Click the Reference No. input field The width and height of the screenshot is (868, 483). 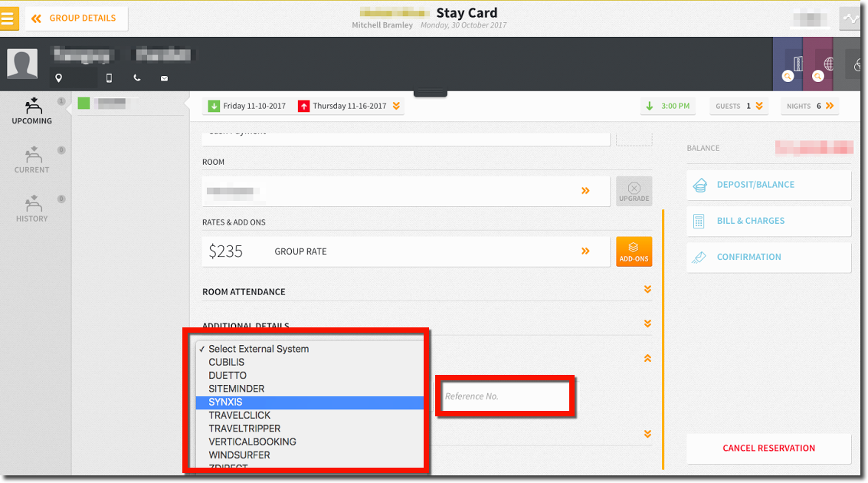pyautogui.click(x=505, y=396)
